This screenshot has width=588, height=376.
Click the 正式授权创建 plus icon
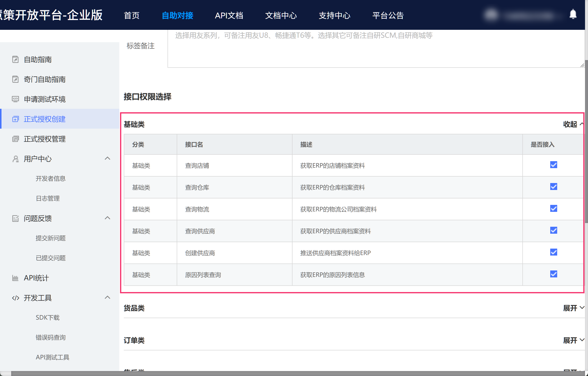[x=15, y=119]
